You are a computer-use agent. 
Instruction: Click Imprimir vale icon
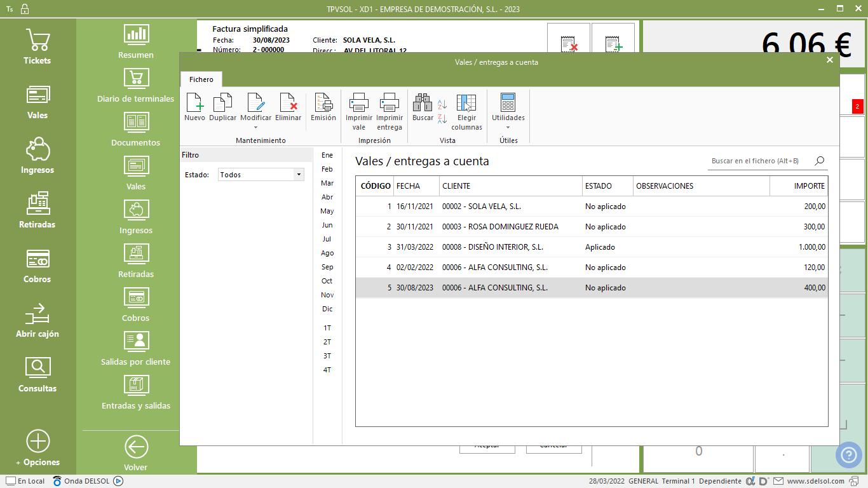(x=359, y=103)
